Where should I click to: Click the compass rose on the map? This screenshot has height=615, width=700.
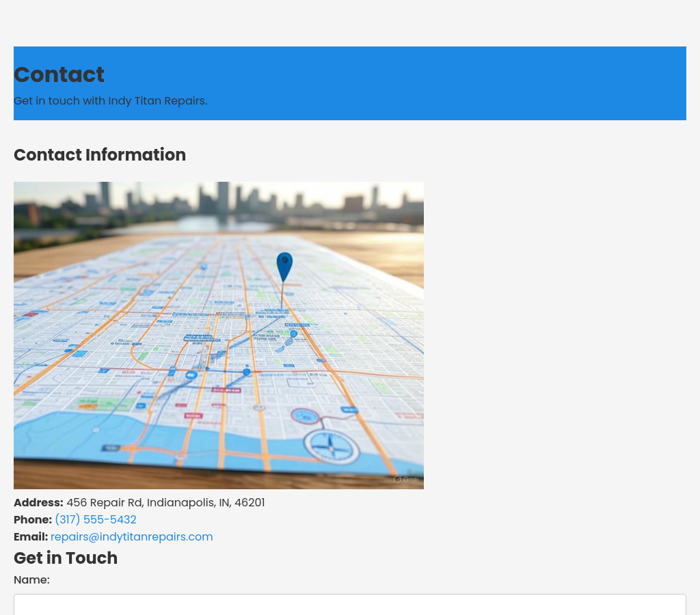(332, 446)
